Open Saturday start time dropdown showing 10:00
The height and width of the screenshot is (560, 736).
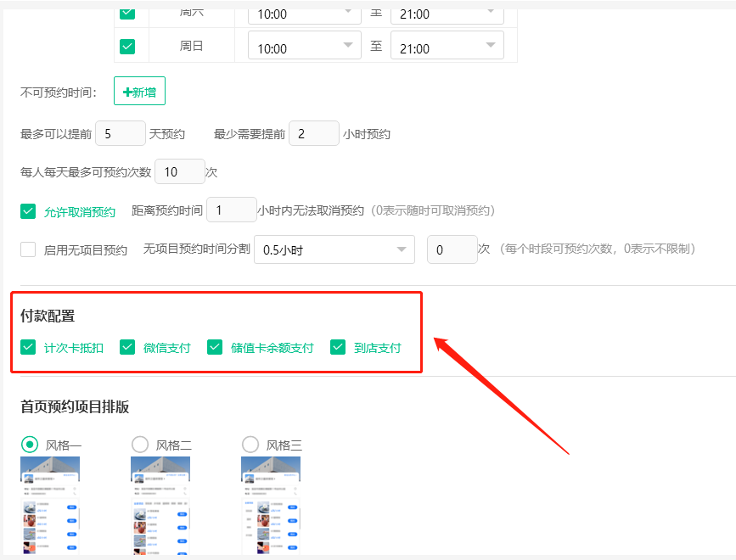[x=303, y=13]
